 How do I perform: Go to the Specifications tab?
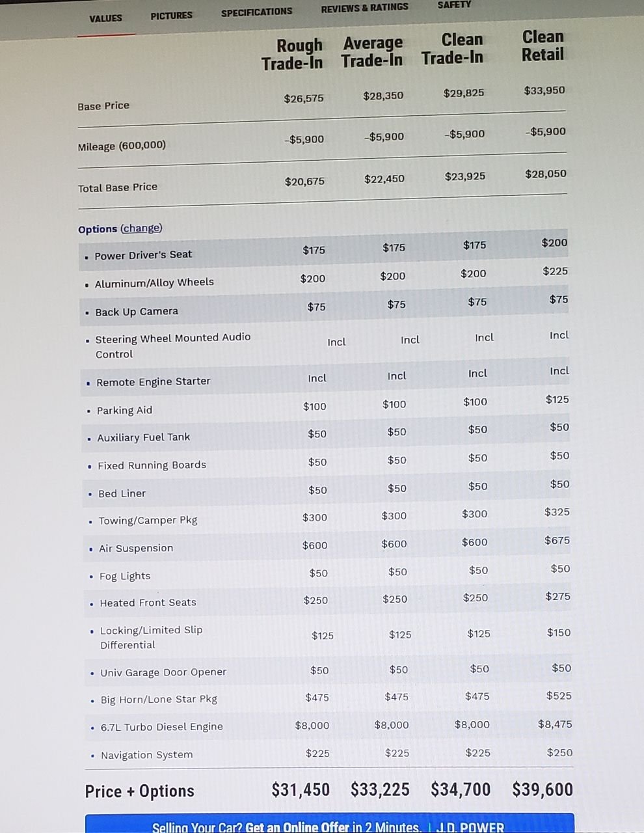256,12
